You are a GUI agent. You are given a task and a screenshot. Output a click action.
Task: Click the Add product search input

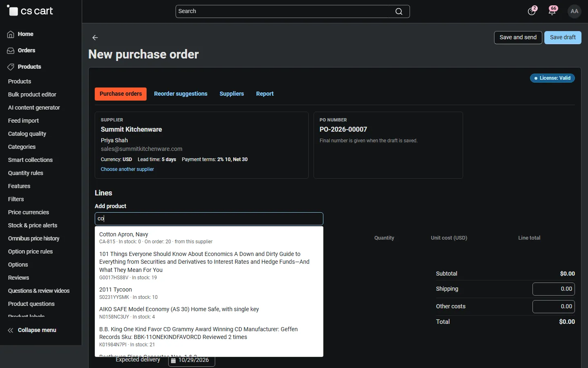[209, 219]
